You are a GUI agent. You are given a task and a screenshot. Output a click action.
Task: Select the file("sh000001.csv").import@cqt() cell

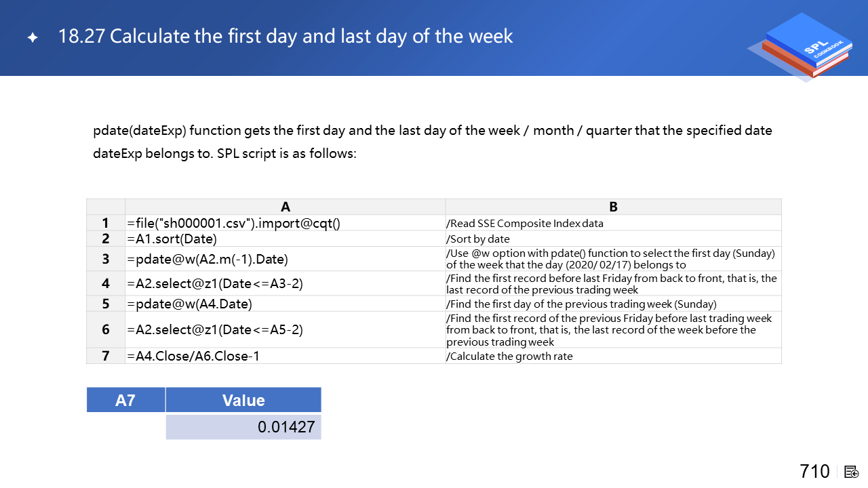click(233, 223)
